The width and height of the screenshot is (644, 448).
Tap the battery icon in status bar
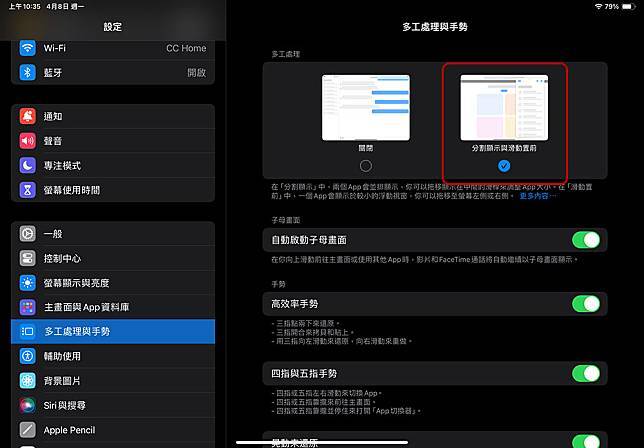(x=629, y=6)
